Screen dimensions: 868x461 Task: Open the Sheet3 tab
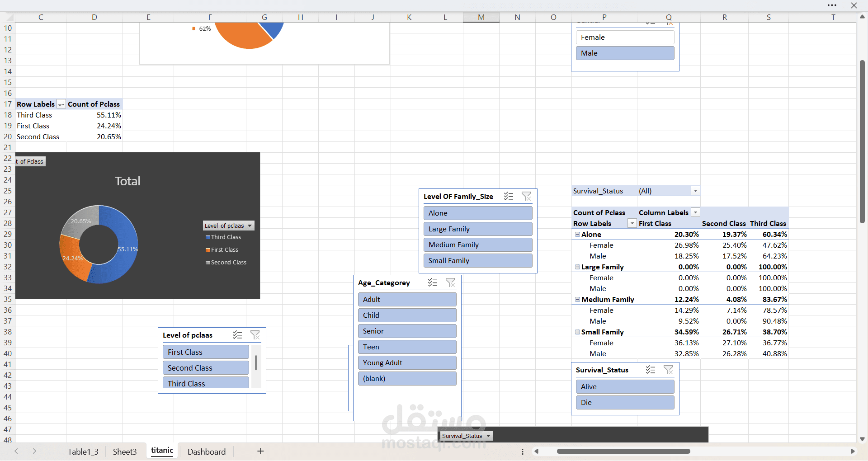coord(124,452)
